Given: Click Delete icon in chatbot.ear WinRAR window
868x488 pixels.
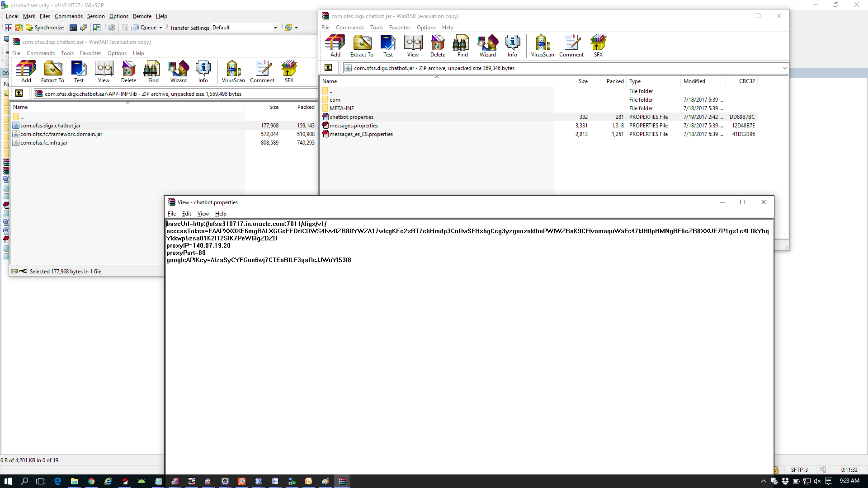Looking at the screenshot, I should coord(128,71).
